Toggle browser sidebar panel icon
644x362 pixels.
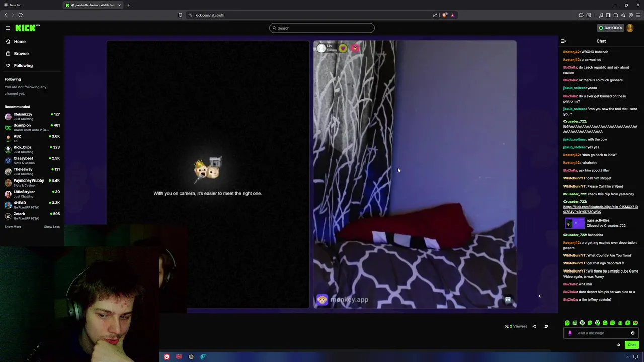(x=608, y=15)
